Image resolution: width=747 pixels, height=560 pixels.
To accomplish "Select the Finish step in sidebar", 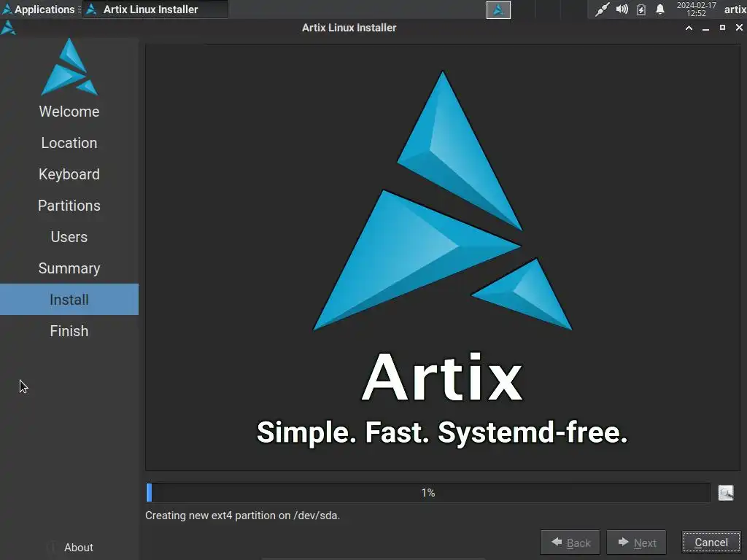I will 69,331.
